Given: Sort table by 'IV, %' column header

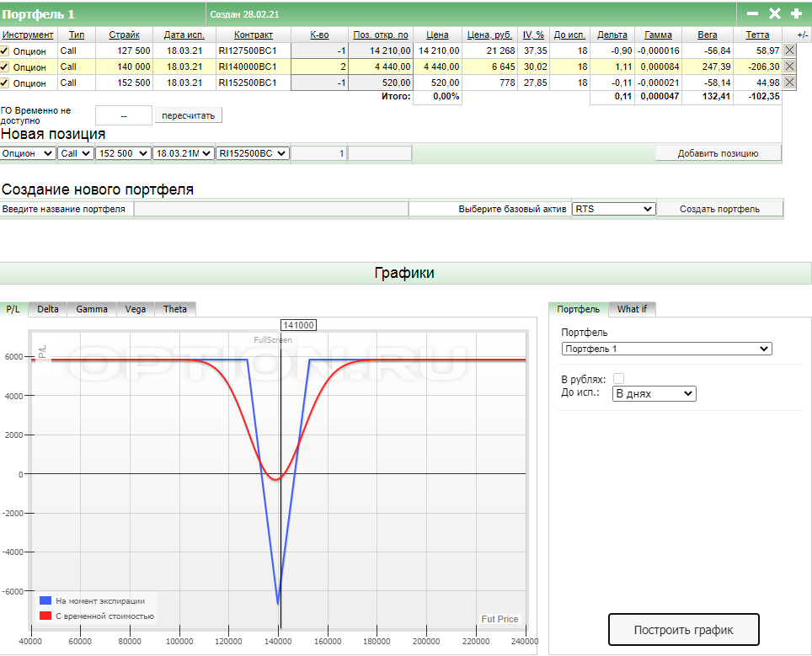Looking at the screenshot, I should 533,35.
